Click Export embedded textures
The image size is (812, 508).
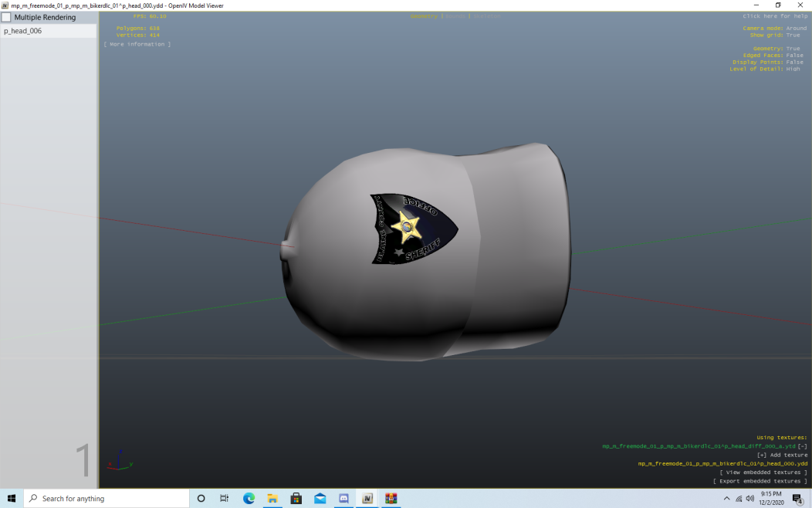click(760, 481)
